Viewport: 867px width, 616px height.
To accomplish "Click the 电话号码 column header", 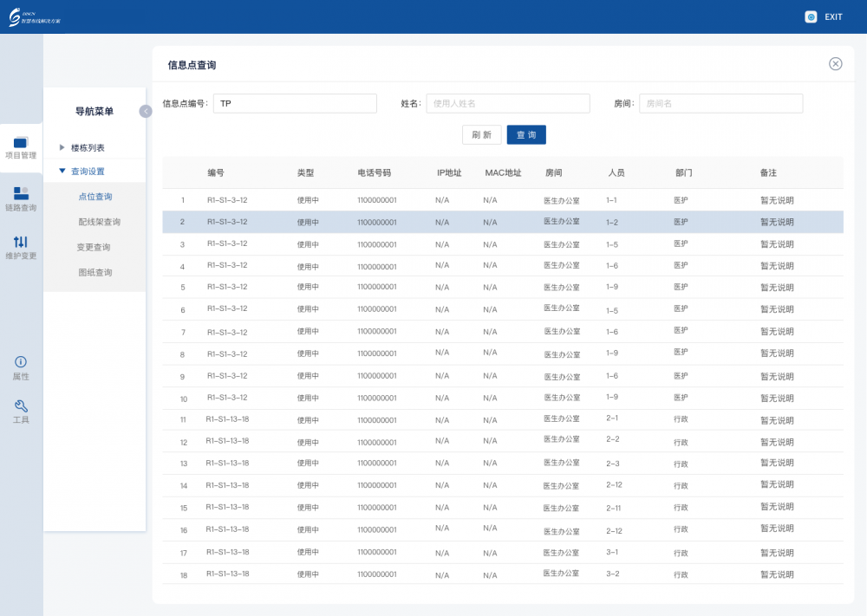I will (x=375, y=173).
